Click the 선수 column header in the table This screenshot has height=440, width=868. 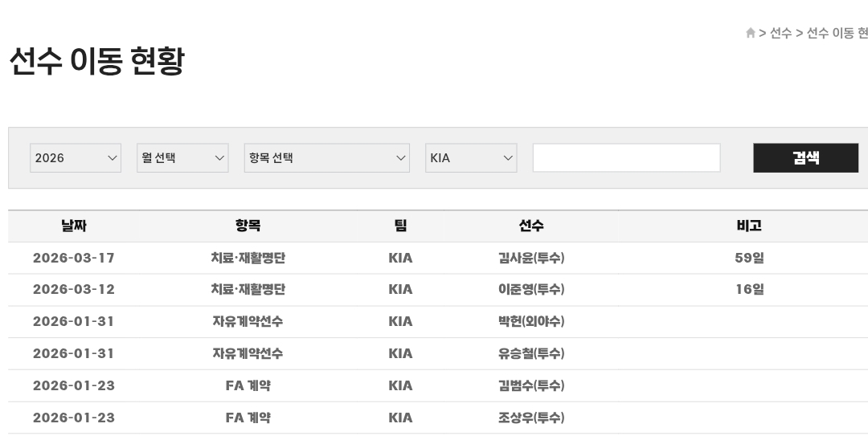tap(531, 226)
